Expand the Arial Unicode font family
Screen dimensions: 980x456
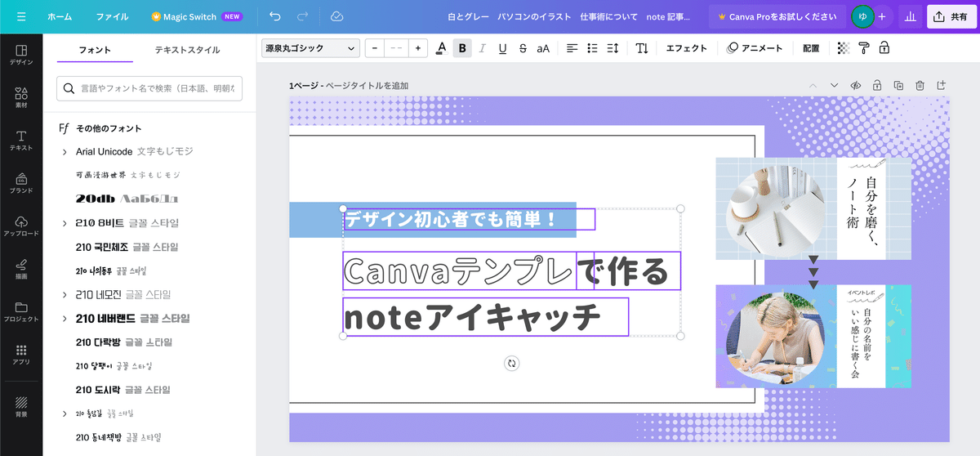click(x=65, y=152)
